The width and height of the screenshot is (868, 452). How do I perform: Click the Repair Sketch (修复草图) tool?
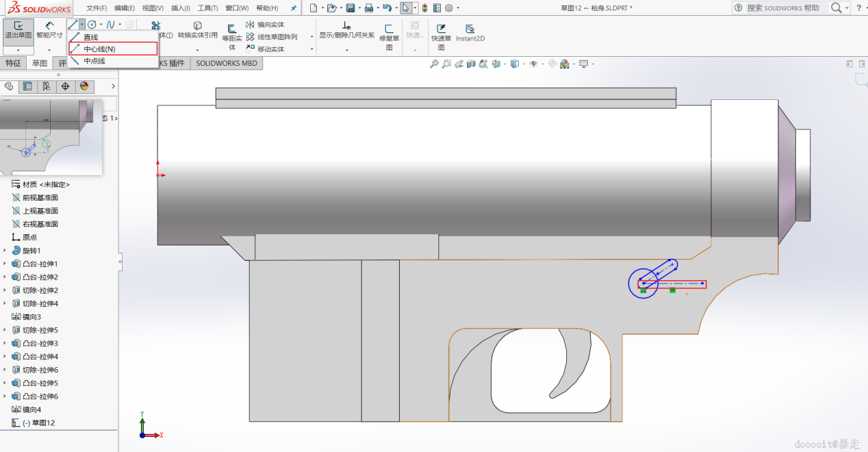(x=389, y=34)
